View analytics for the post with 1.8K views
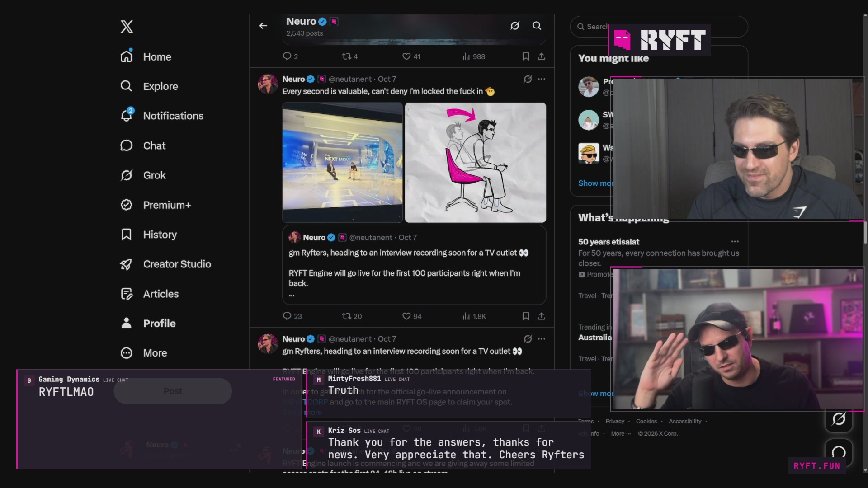The width and height of the screenshot is (868, 488). pos(474,316)
